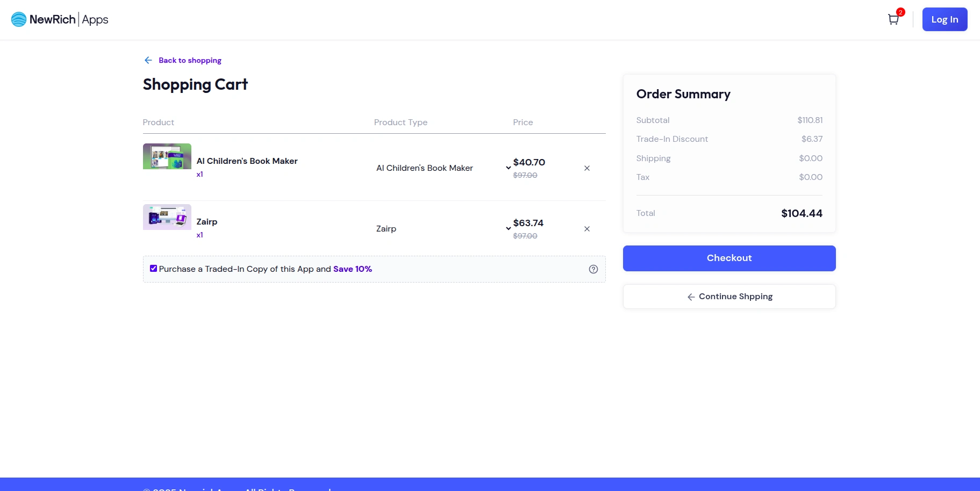Uncheck the Purchase a Traded-In Copy checkbox
The image size is (980, 491).
[x=153, y=268]
